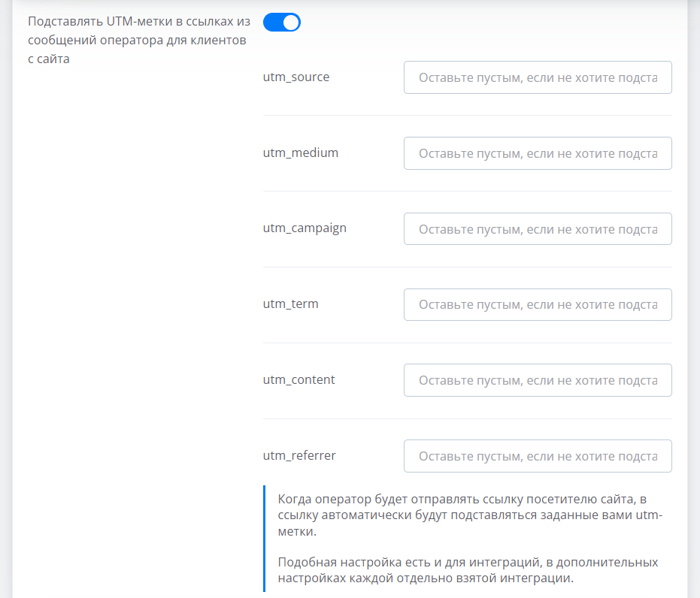
Task: Click the utm_term label
Action: [x=290, y=304]
